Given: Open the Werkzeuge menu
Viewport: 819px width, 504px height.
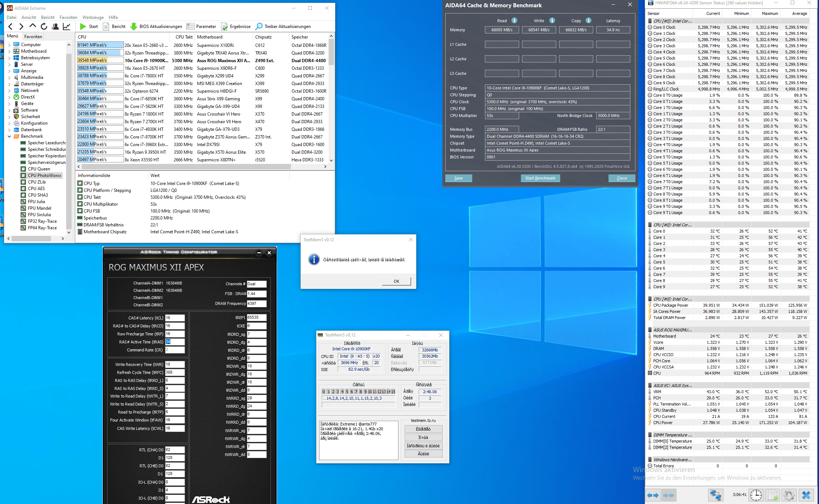Looking at the screenshot, I should click(93, 17).
